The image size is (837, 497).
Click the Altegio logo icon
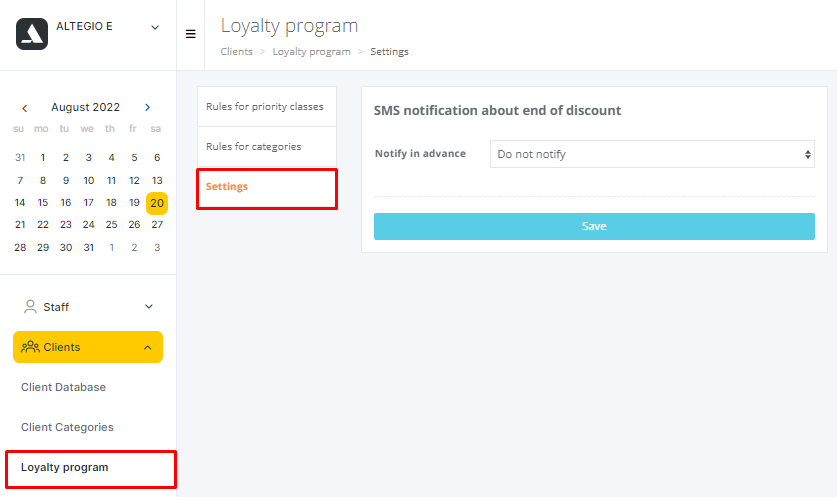point(32,34)
